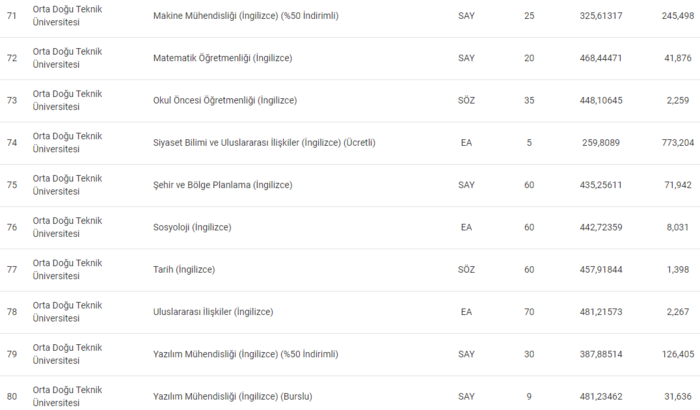Image resolution: width=700 pixels, height=410 pixels.
Task: Click row number 76 cell
Action: coord(13,228)
